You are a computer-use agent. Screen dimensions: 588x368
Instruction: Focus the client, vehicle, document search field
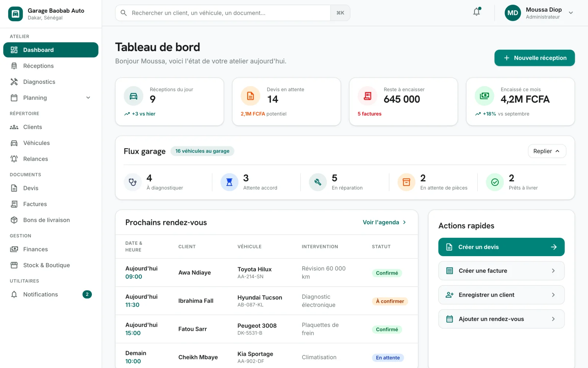(x=223, y=13)
